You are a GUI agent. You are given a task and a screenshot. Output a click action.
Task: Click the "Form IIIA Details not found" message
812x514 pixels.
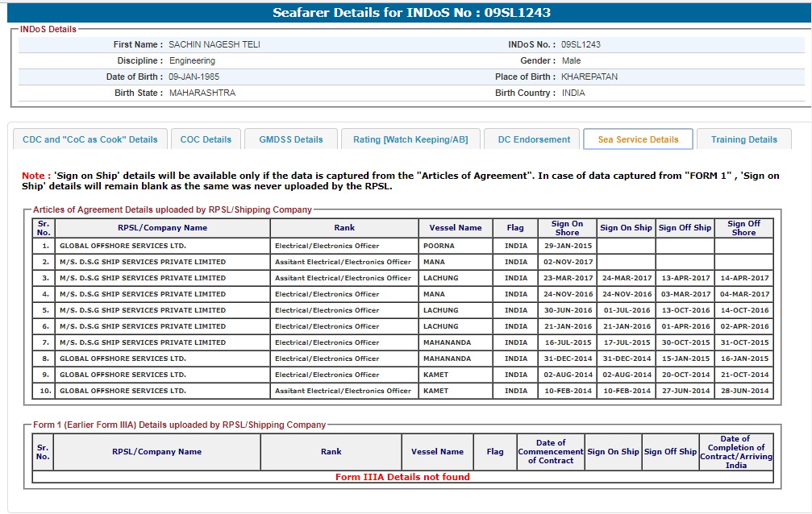(402, 477)
